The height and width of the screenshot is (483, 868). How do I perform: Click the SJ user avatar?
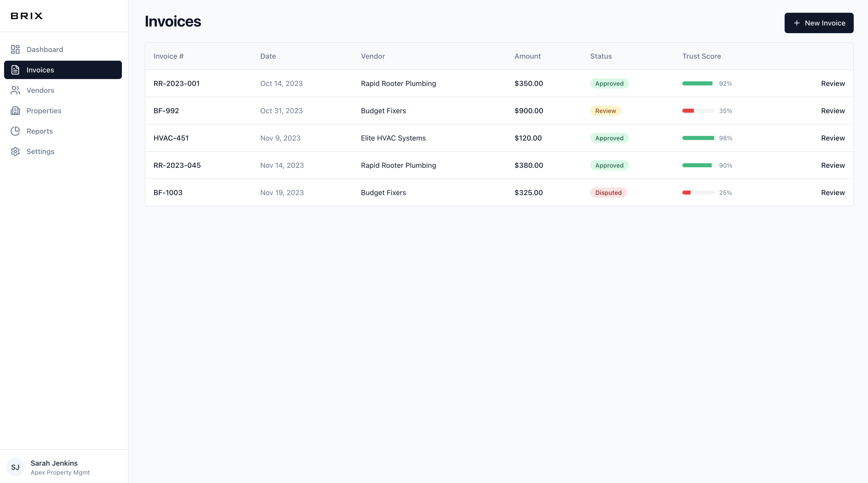pos(15,467)
